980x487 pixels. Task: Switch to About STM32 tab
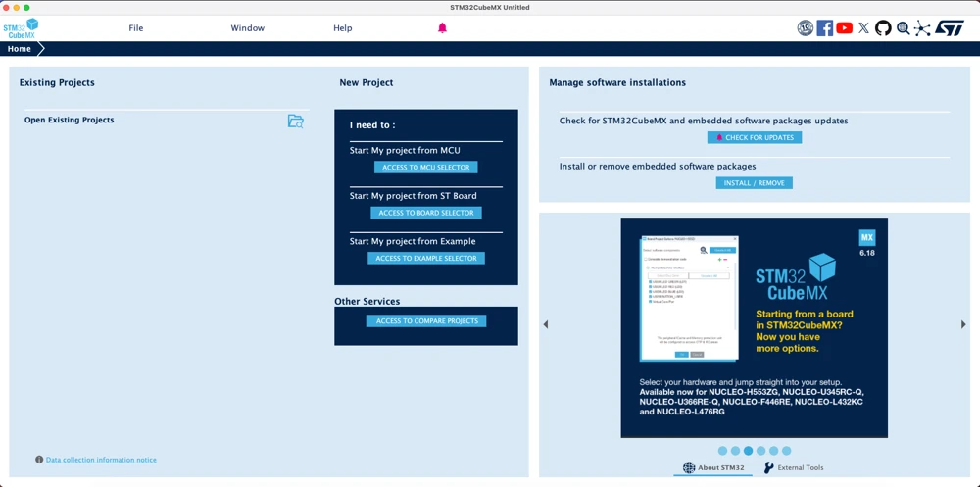tap(713, 467)
